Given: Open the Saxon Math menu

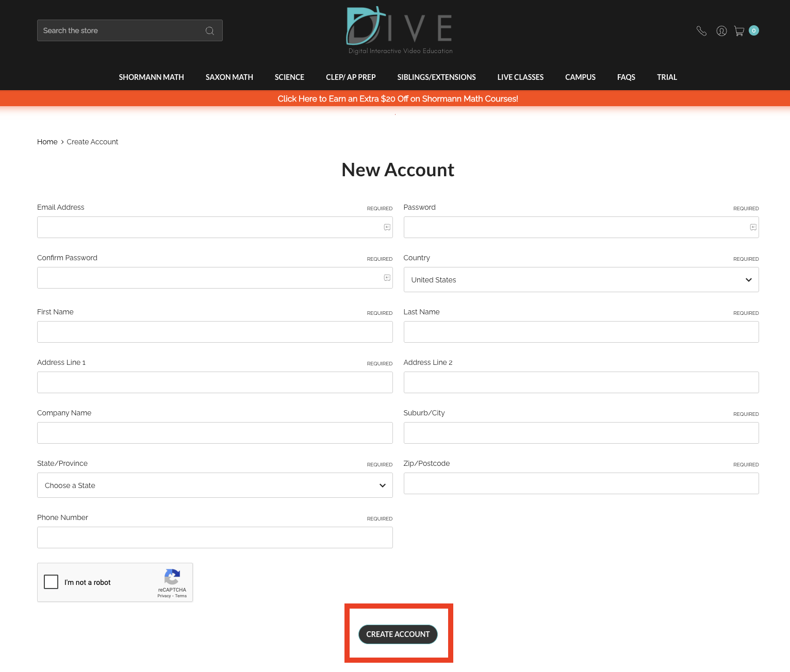Looking at the screenshot, I should click(x=229, y=77).
